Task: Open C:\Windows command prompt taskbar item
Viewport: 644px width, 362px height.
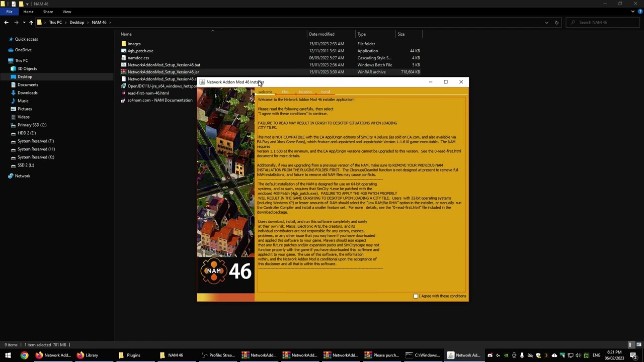Action: click(x=423, y=355)
